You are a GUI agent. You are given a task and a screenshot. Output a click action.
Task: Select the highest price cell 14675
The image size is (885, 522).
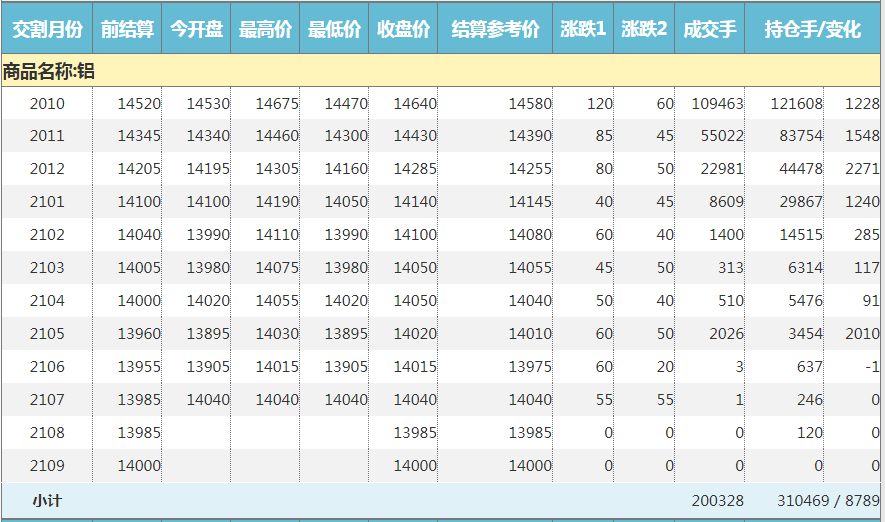(276, 104)
